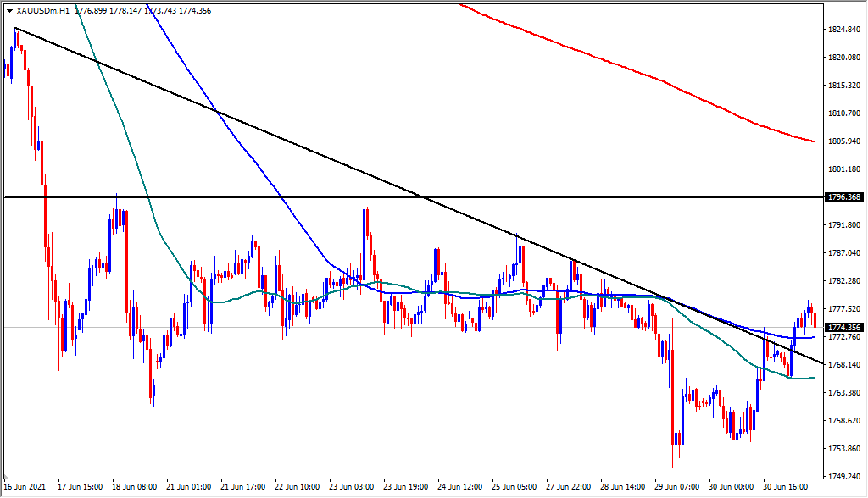Click the 1763.380 price scale value

click(x=844, y=392)
